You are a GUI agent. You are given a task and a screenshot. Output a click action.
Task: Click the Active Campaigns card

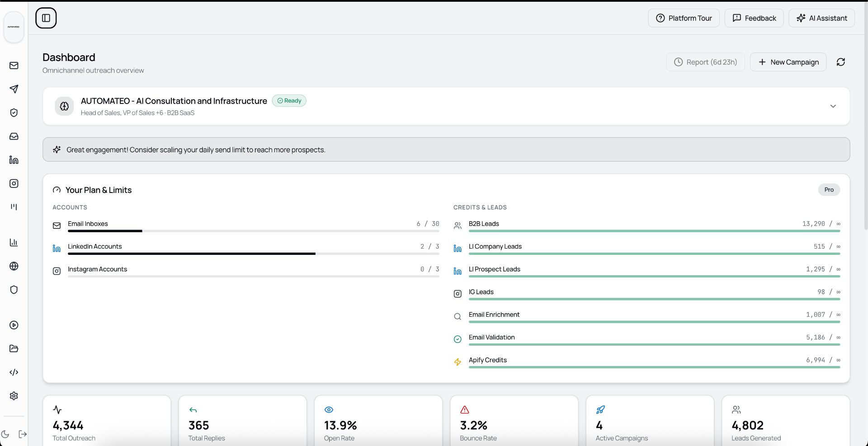coord(650,421)
